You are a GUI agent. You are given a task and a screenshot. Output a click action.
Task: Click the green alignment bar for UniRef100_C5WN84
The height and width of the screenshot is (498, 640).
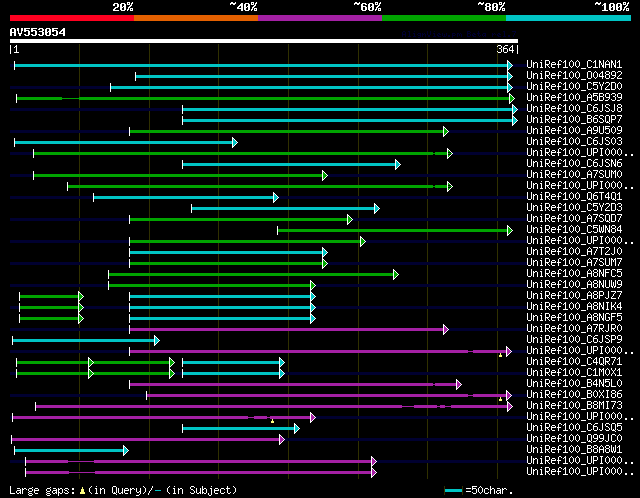pos(395,231)
